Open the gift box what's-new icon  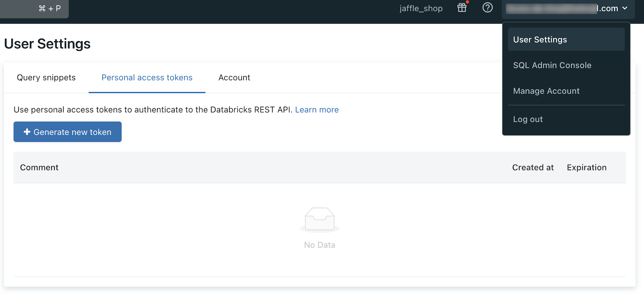point(462,8)
